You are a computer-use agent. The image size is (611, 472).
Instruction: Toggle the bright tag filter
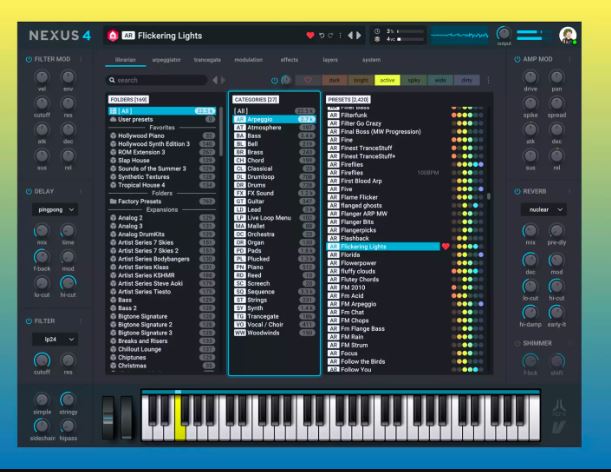(361, 80)
